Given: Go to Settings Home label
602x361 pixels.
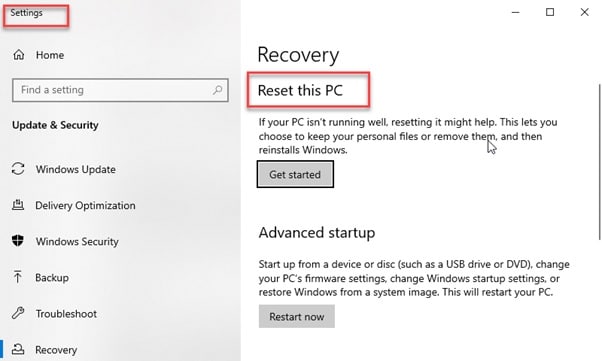Looking at the screenshot, I should (50, 55).
